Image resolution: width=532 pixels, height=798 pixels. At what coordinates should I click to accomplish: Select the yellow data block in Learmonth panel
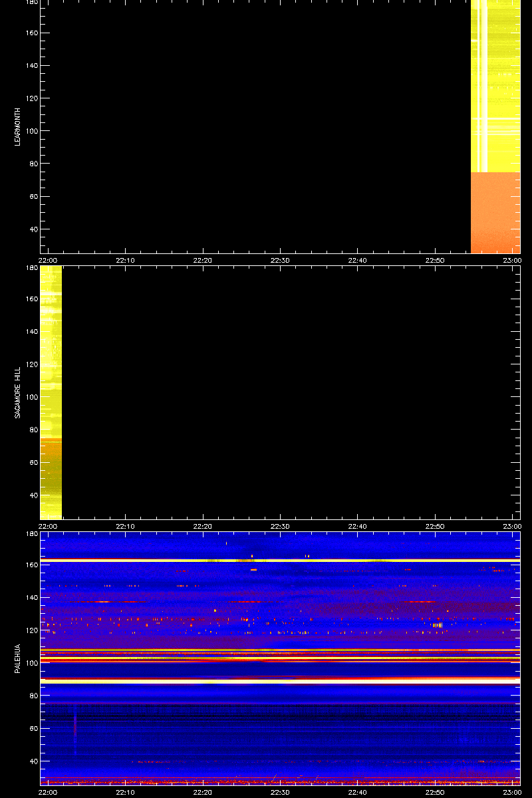(495, 86)
